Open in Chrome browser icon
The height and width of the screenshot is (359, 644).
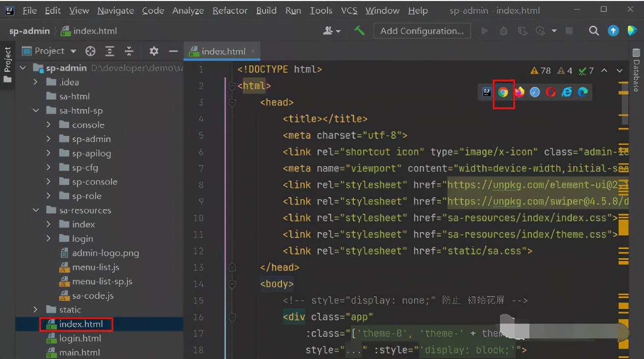click(x=503, y=92)
